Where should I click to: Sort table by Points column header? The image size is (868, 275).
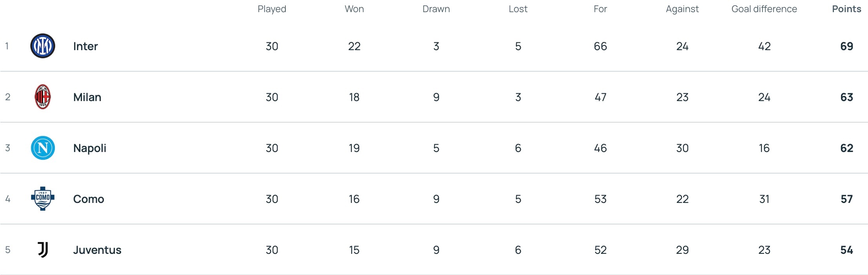click(846, 9)
